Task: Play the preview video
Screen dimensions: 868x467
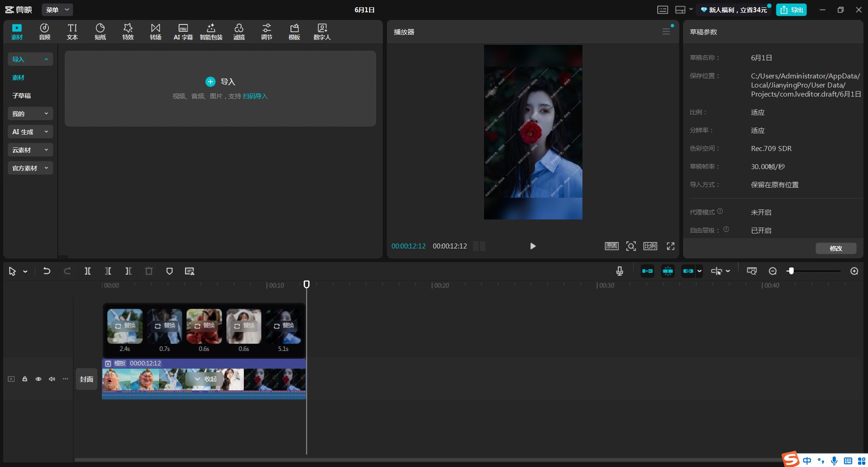Action: tap(533, 246)
